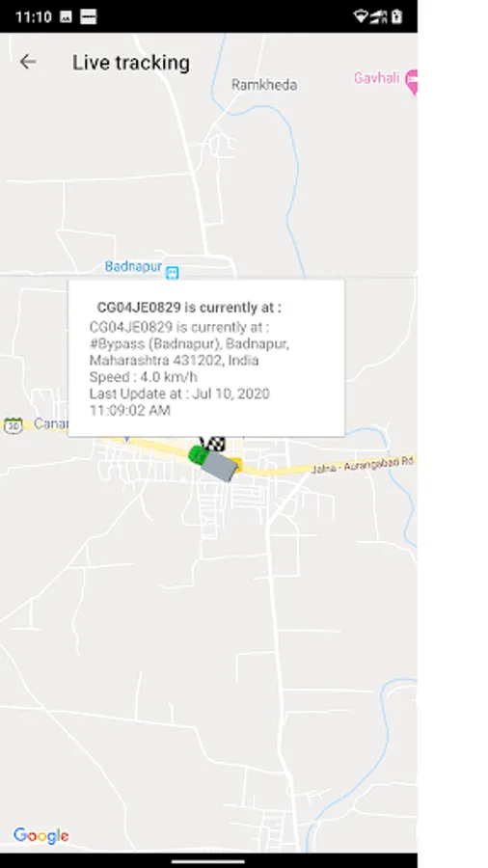This screenshot has height=868, width=488.
Task: Tap the Maharashtra 431202 address line
Action: (174, 361)
